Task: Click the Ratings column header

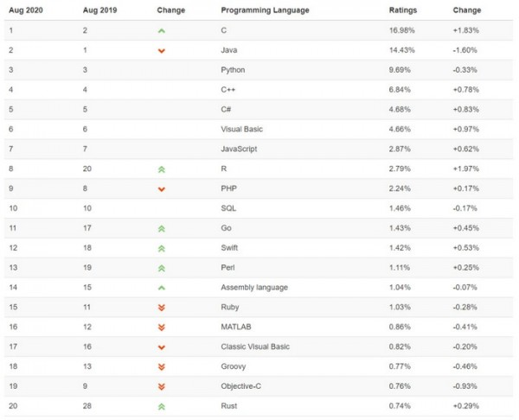Action: coord(402,10)
